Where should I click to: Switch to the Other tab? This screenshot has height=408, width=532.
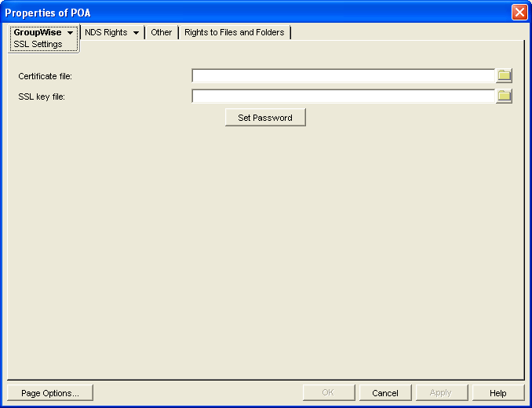[x=161, y=32]
